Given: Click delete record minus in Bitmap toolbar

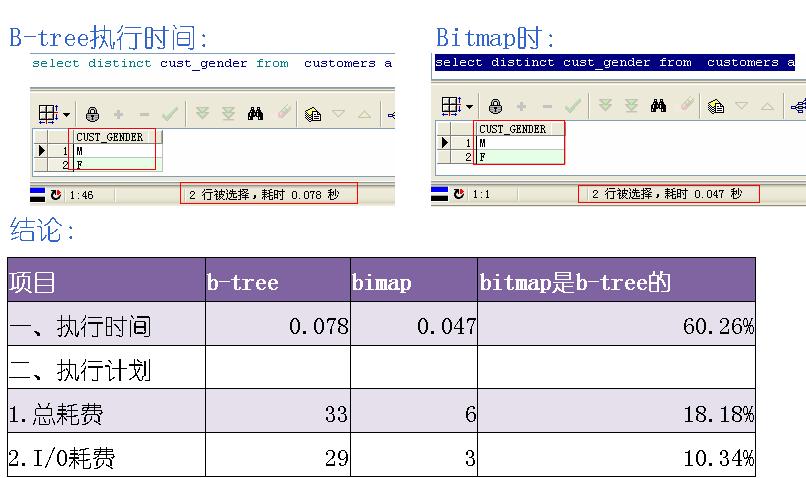Looking at the screenshot, I should (x=547, y=106).
